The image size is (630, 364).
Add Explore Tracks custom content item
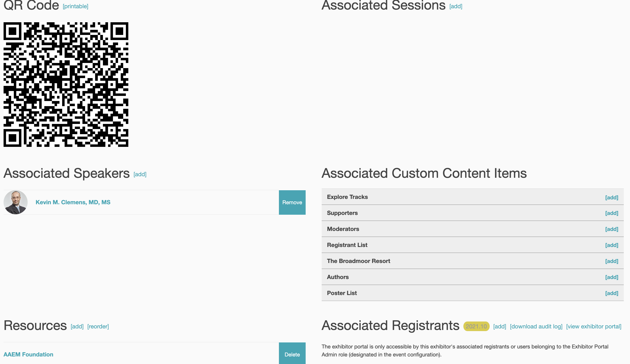click(611, 198)
